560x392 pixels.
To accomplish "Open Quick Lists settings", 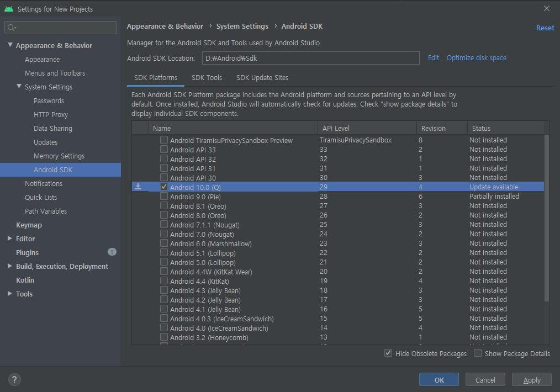I will click(x=41, y=198).
